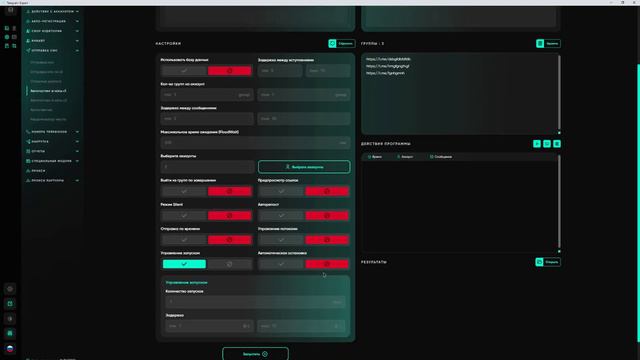Click middle icon button in Действия программы header
This screenshot has width=640, height=360.
547,144
